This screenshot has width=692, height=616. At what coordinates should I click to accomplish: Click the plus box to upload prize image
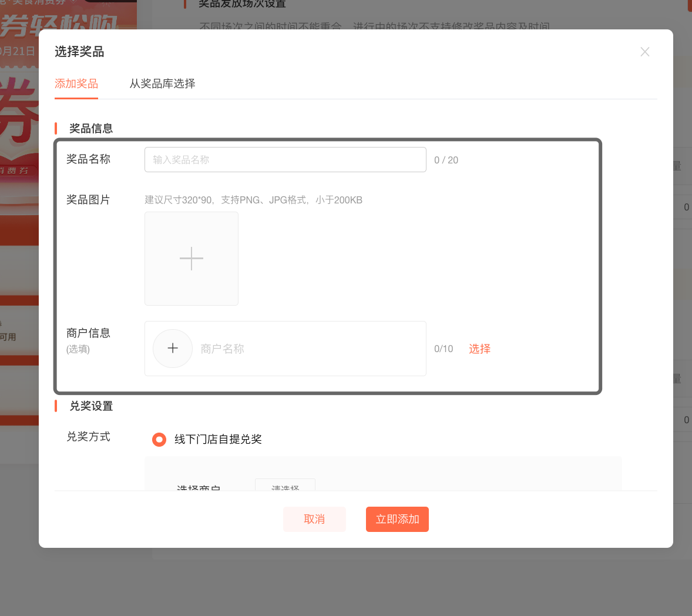click(192, 259)
